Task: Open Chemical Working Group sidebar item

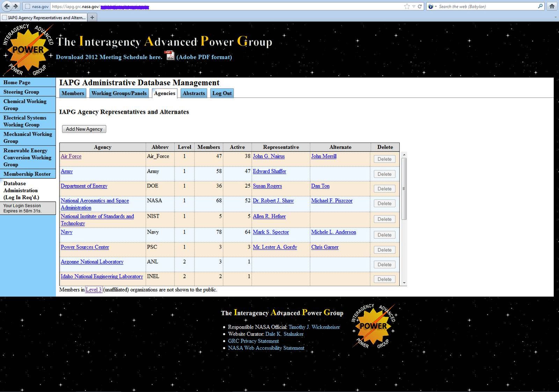Action: point(28,105)
